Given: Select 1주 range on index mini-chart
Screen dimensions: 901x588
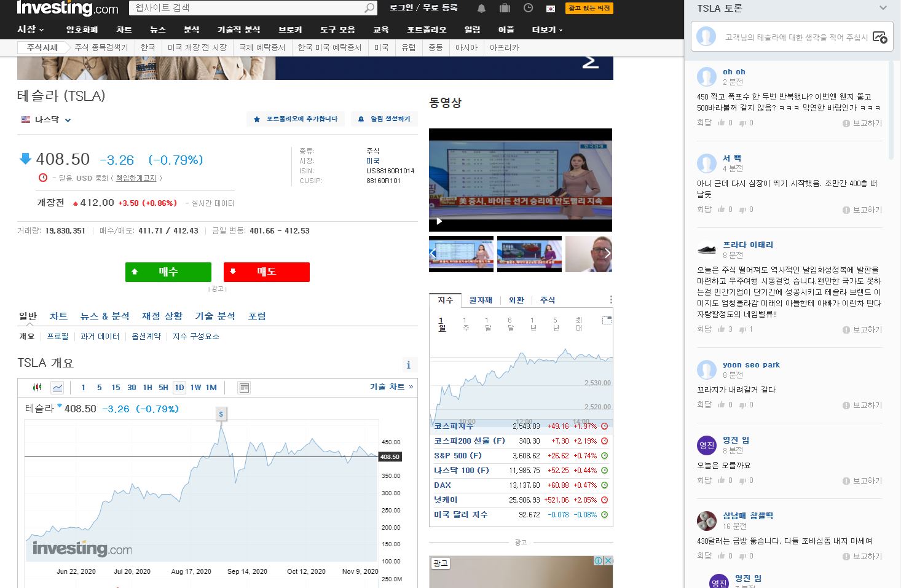Looking at the screenshot, I should pyautogui.click(x=465, y=324).
